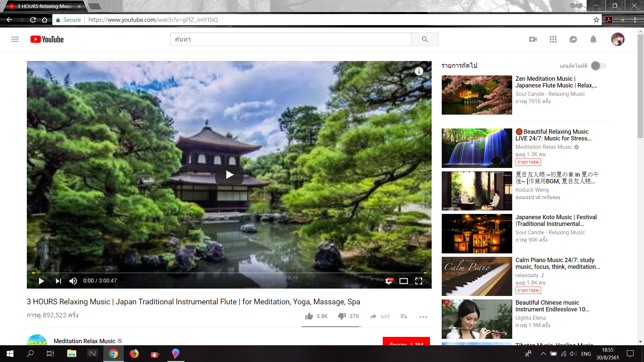Click the red subscribe button
Viewport: 644px width, 362px height.
pyautogui.click(x=406, y=342)
